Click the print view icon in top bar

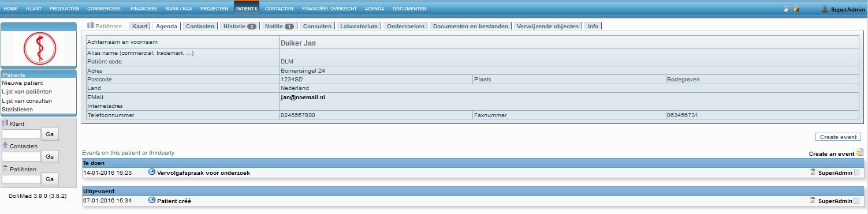[787, 9]
